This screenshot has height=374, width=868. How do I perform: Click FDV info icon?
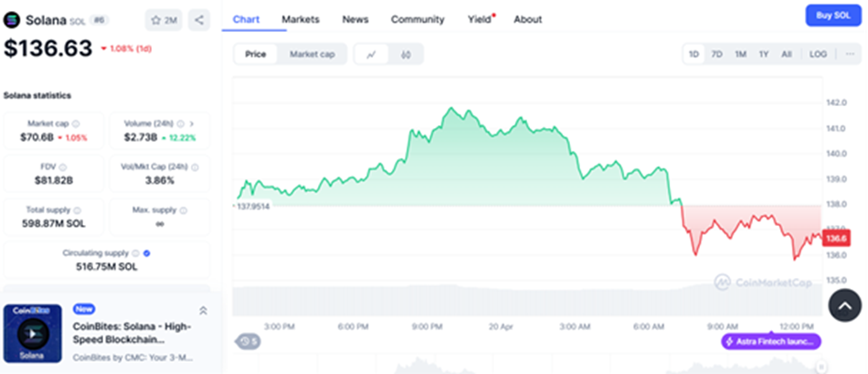[x=62, y=166]
